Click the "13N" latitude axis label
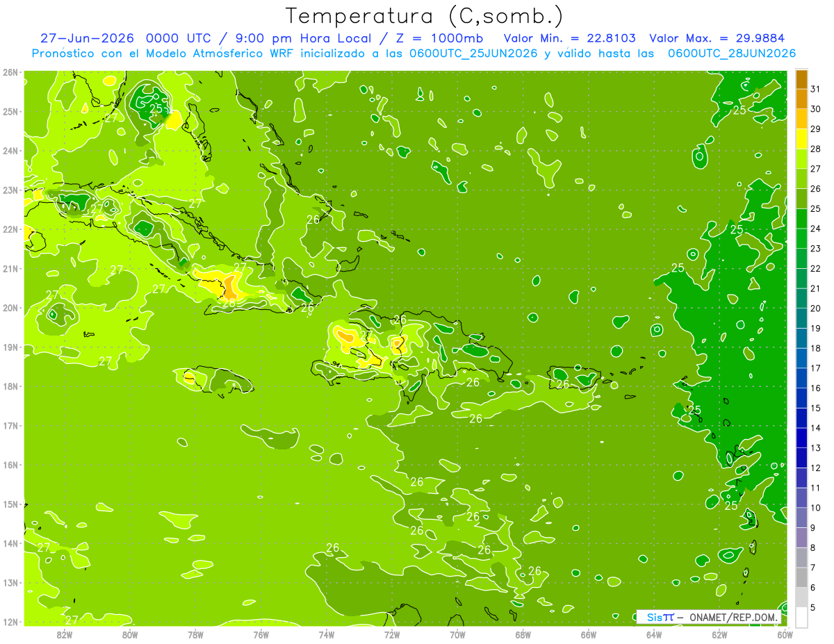The height and width of the screenshot is (644, 834). (x=10, y=582)
